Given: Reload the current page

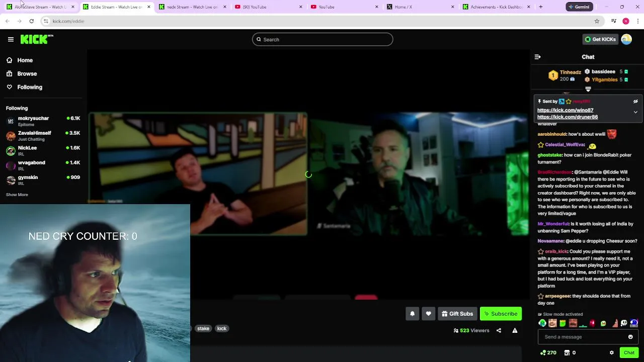Looking at the screenshot, I should pyautogui.click(x=31, y=21).
